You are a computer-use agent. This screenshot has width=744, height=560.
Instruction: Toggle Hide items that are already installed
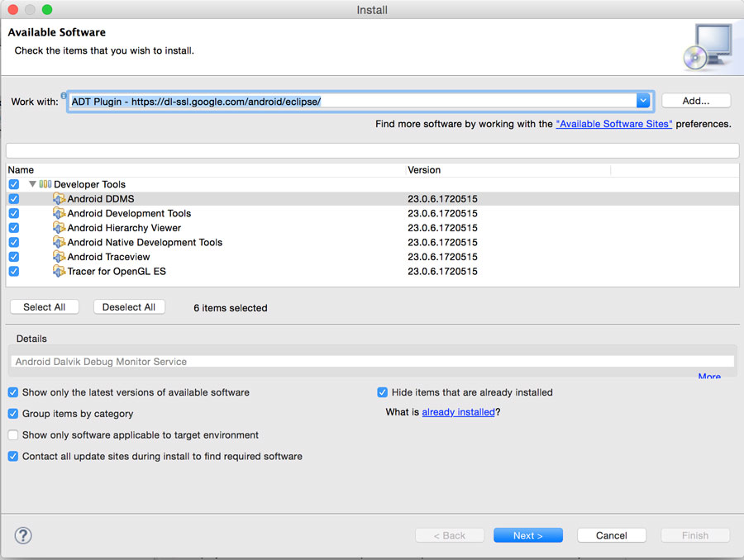tap(383, 392)
